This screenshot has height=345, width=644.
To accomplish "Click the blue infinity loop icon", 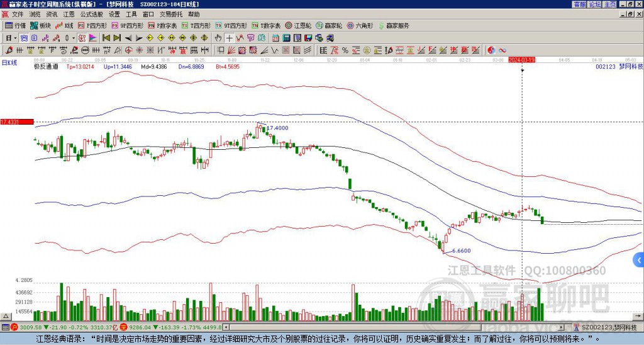I will pos(502,50).
